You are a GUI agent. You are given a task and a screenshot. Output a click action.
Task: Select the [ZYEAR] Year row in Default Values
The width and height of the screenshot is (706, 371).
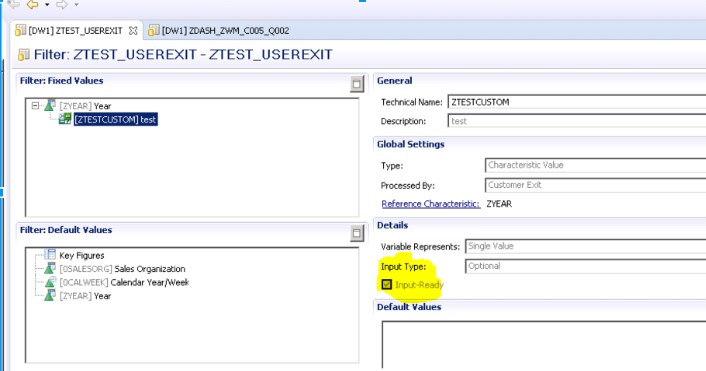click(x=85, y=296)
